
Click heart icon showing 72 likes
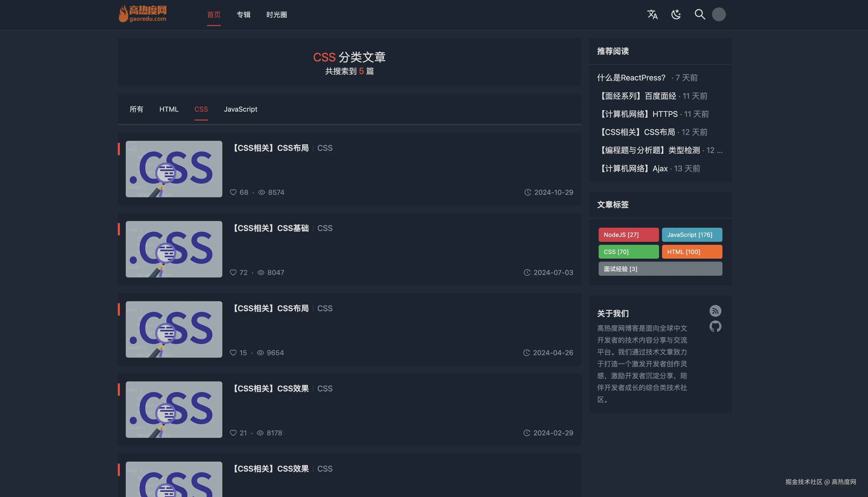tap(233, 273)
